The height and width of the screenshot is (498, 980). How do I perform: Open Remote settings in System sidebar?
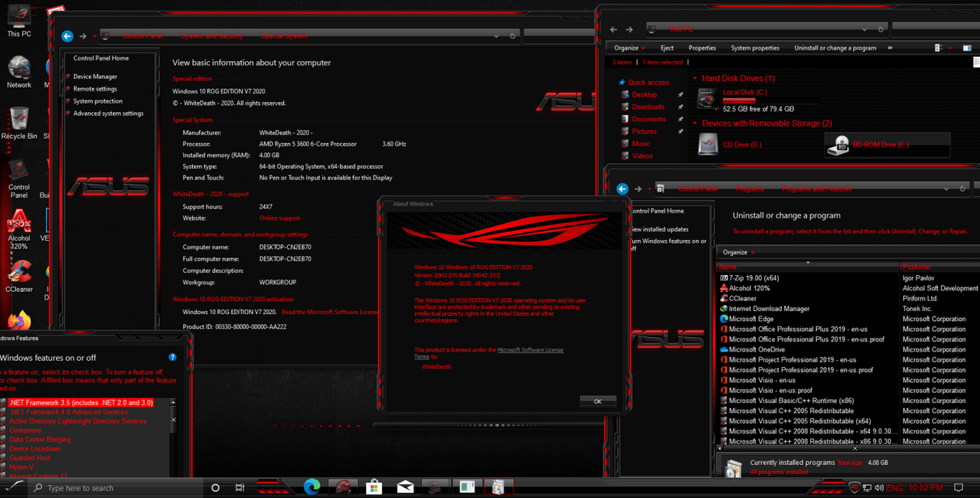coord(95,89)
